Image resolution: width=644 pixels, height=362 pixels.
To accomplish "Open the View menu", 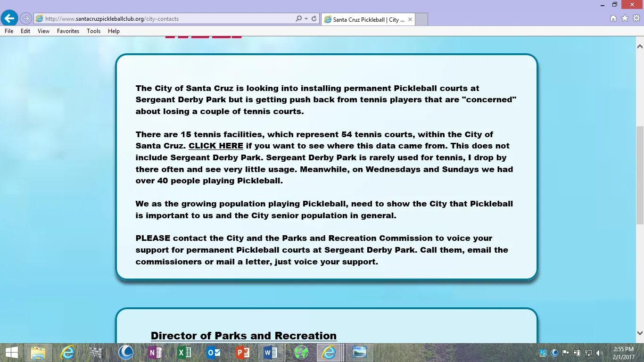I will (x=43, y=31).
